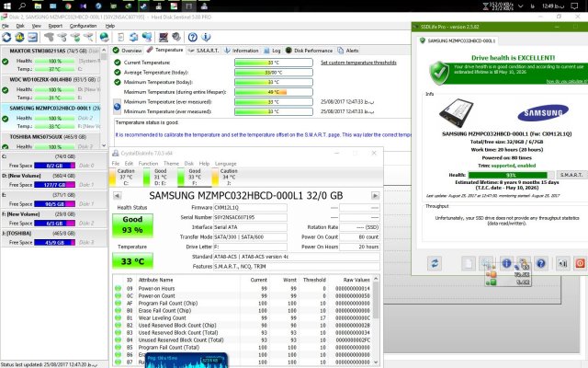Click Set custom temperature thresholds link

tap(359, 63)
